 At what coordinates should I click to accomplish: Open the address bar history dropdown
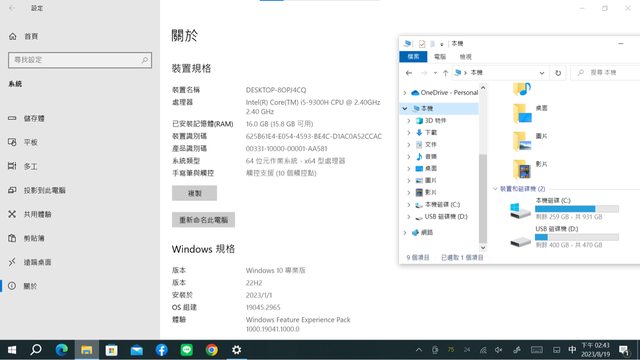(542, 73)
